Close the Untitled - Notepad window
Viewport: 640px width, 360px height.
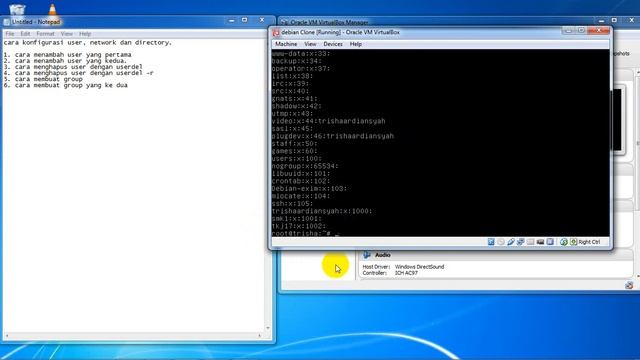tap(262, 20)
